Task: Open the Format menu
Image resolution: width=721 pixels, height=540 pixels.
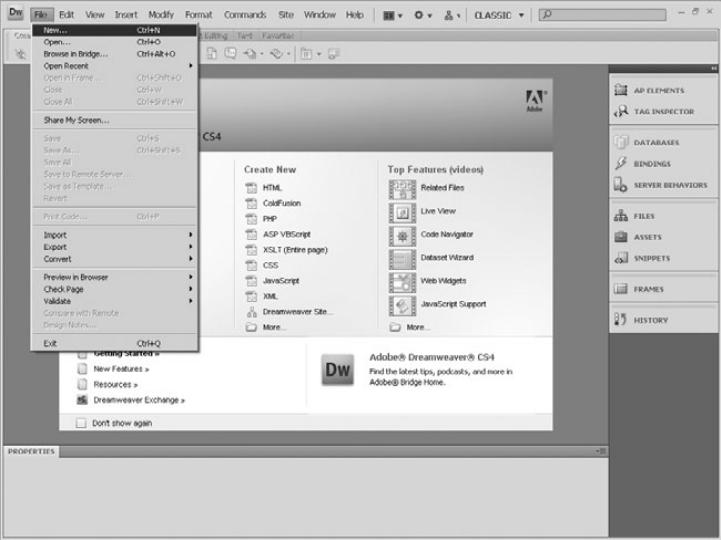Action: point(199,15)
